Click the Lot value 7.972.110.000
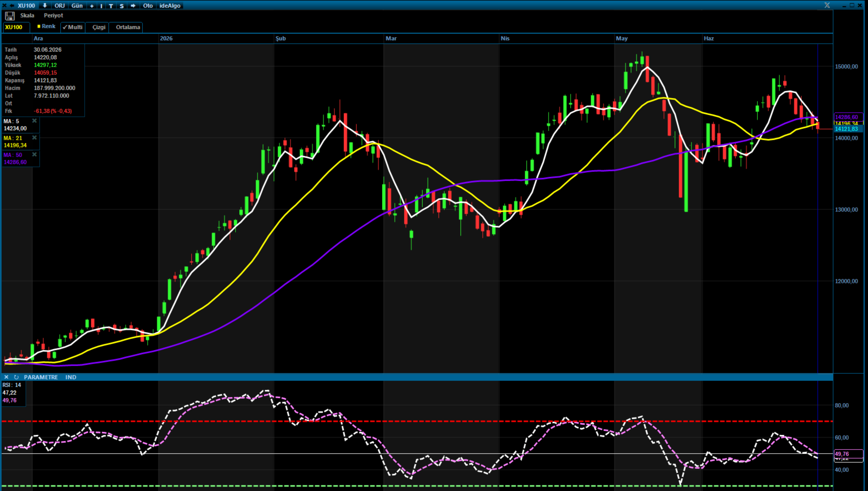 (x=52, y=96)
